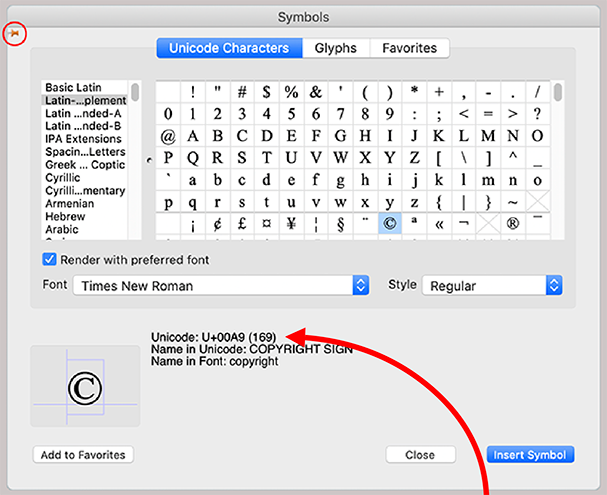This screenshot has height=495, width=607.
Task: Open the Favorites tab
Action: [x=409, y=48]
